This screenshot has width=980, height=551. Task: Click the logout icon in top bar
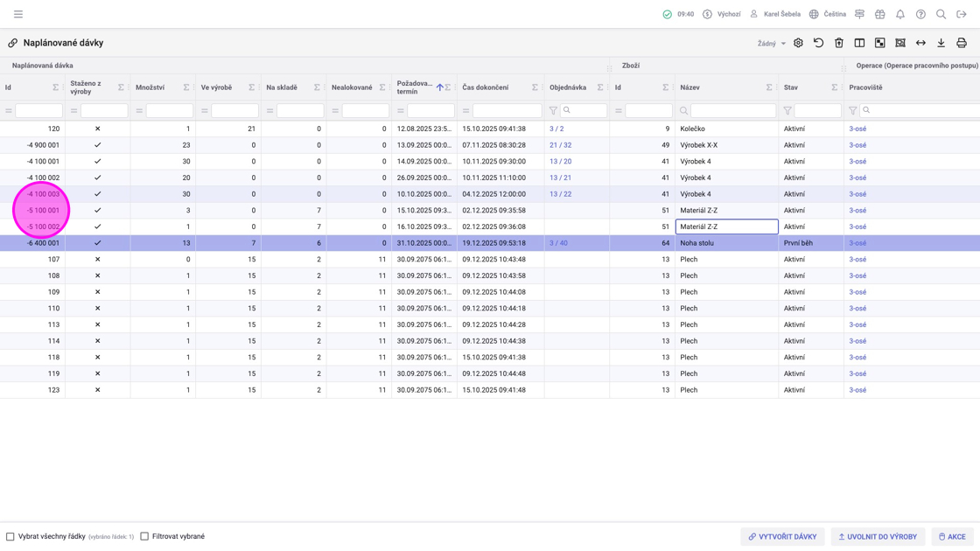[x=961, y=14]
